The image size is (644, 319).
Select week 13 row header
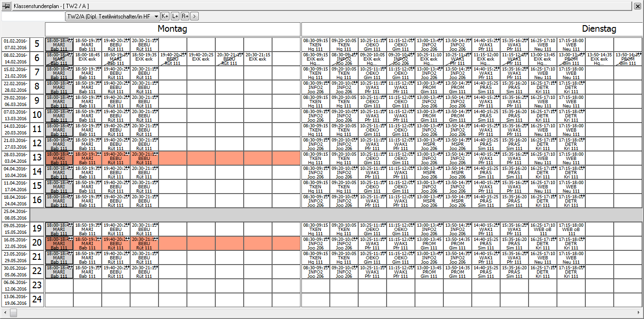click(37, 158)
